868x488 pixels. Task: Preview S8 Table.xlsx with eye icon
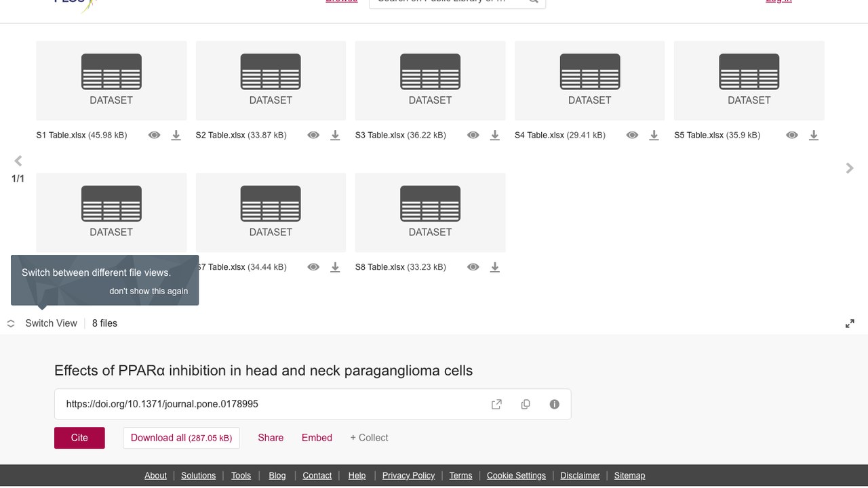[473, 267]
